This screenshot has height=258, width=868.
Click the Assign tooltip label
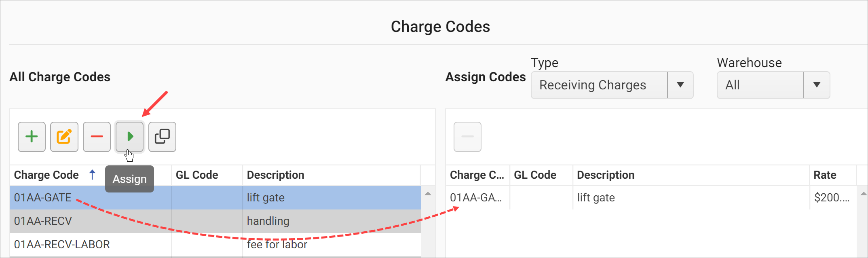pos(129,179)
